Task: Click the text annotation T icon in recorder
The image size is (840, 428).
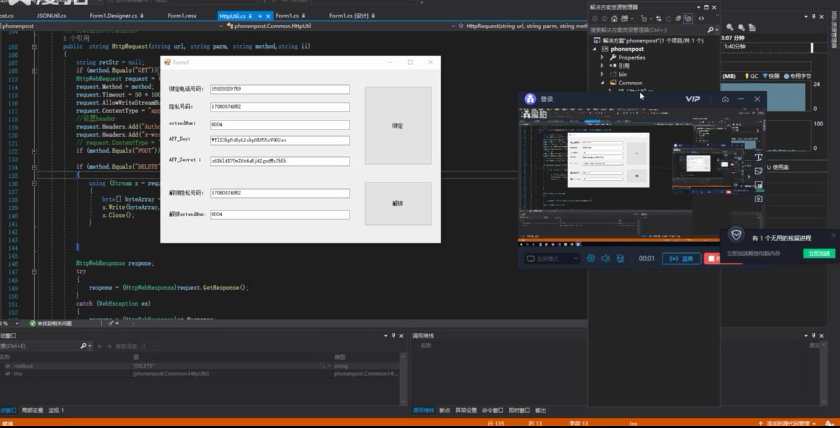Action: 759,157
